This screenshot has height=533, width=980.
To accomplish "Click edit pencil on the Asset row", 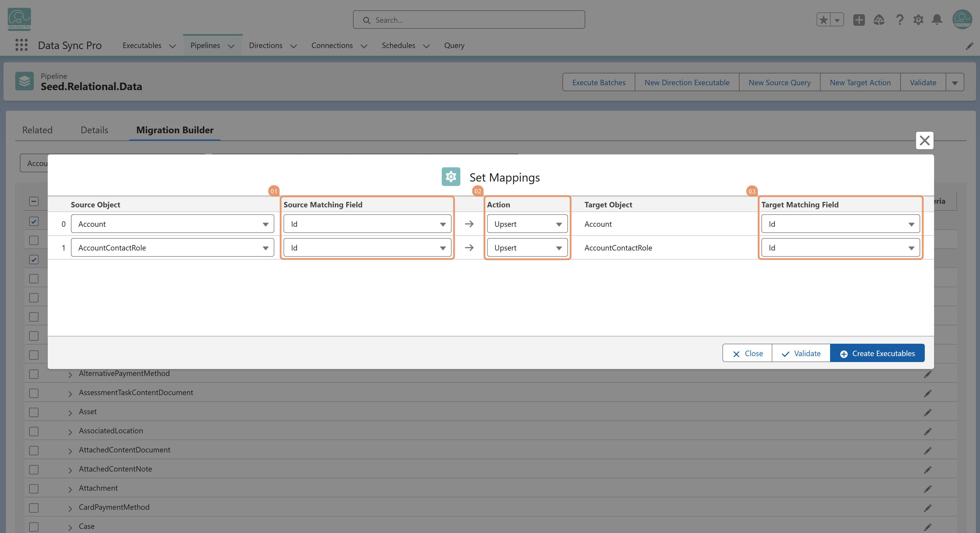I will [x=928, y=412].
